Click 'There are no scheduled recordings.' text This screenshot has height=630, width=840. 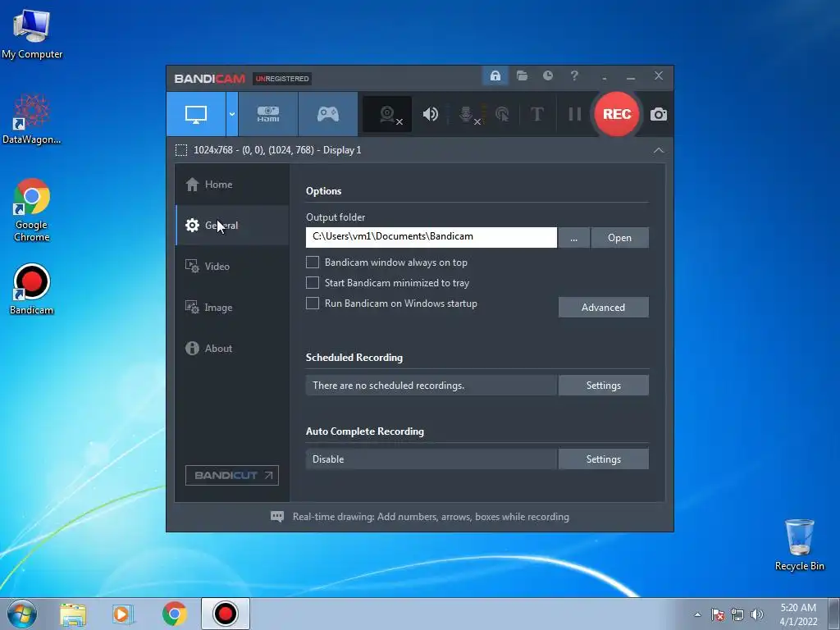click(388, 386)
